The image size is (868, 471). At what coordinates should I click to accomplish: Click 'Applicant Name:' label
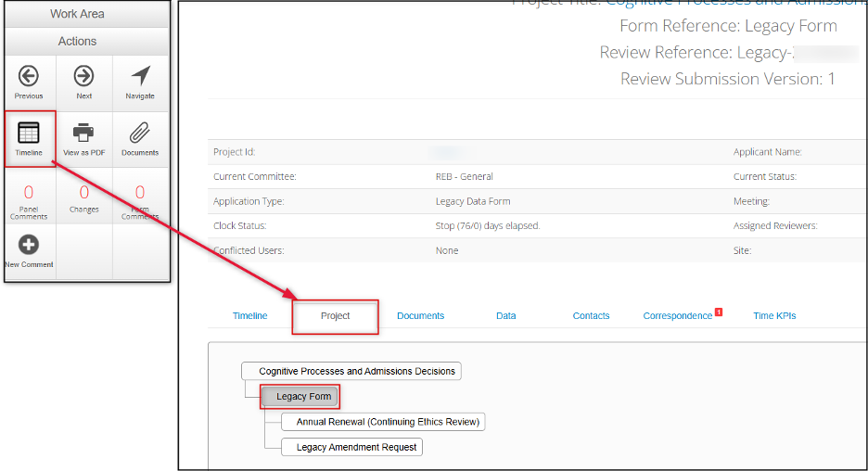point(767,152)
